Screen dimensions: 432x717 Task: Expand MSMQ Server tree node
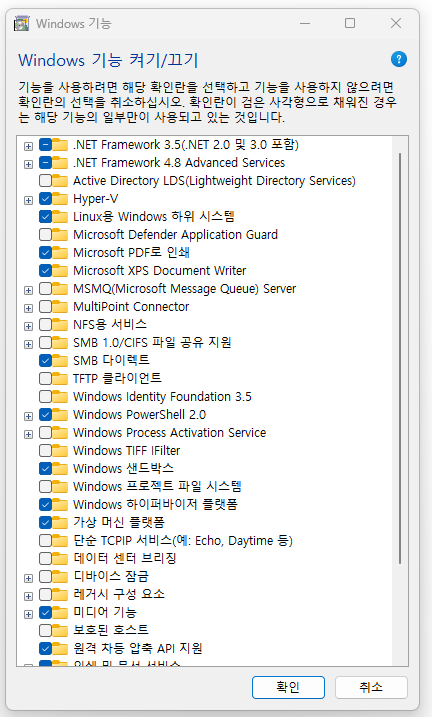click(x=28, y=290)
